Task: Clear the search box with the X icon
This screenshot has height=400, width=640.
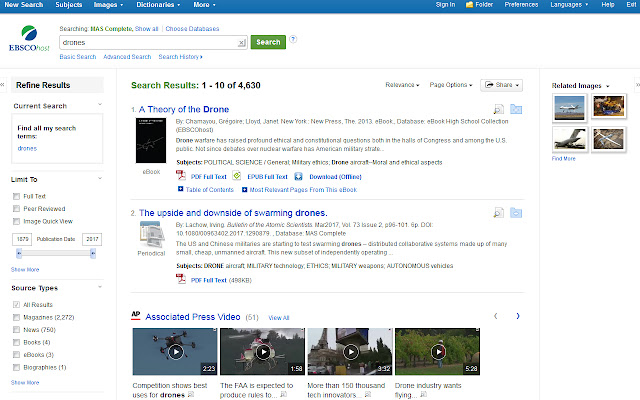Action: click(x=242, y=42)
